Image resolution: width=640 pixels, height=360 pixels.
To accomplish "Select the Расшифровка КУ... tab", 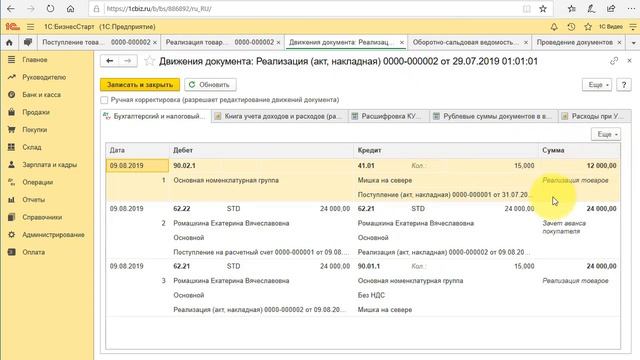I will pos(389,116).
